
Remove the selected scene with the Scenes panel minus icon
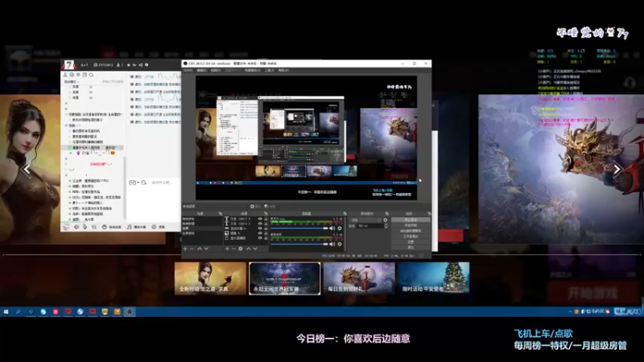coord(192,249)
